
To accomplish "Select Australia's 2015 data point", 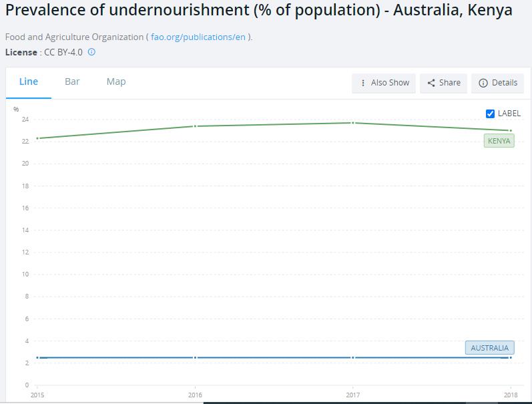I will tap(37, 357).
